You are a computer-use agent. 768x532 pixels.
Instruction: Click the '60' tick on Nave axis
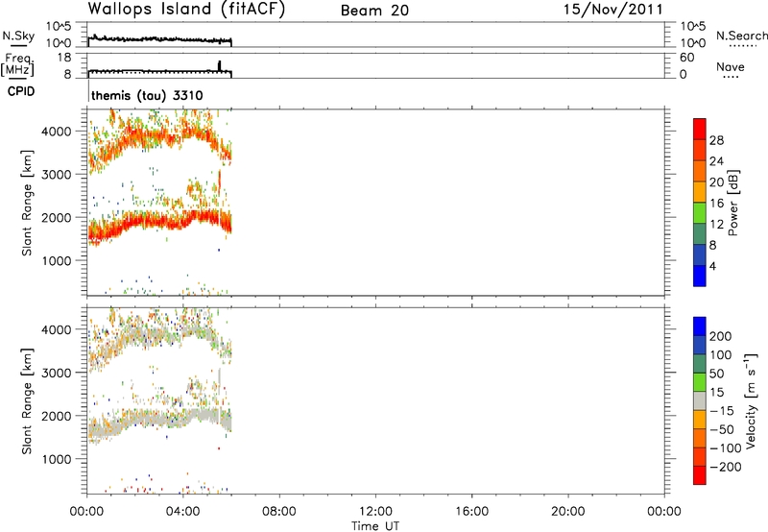687,58
